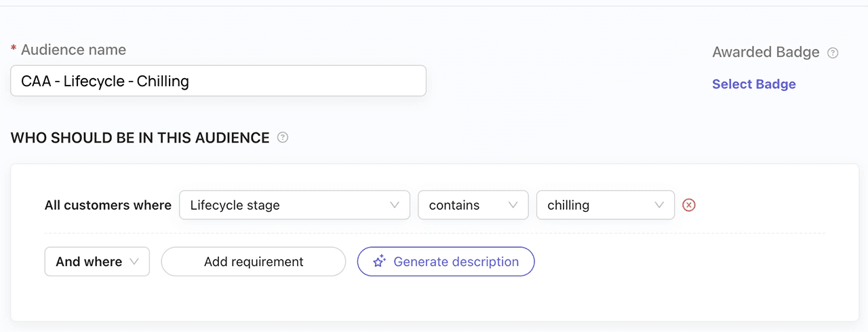Remove the Lifecycle stage requirement with red X
Viewport: 868px width, 332px height.
tap(689, 205)
